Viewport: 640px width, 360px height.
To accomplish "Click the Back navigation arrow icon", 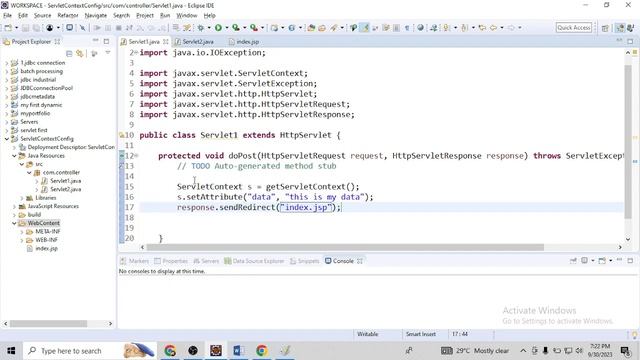I will (x=493, y=28).
